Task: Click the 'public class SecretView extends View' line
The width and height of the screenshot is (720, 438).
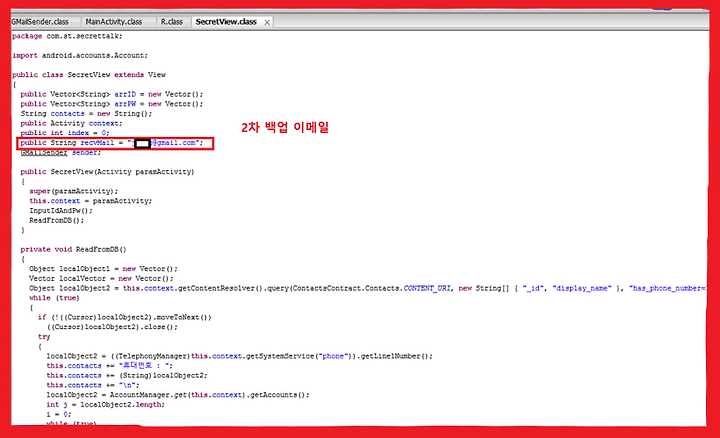Action: click(x=89, y=74)
